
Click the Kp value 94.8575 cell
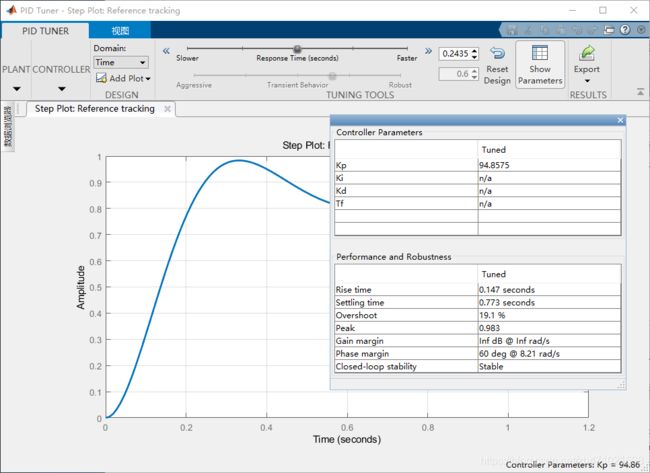(549, 165)
